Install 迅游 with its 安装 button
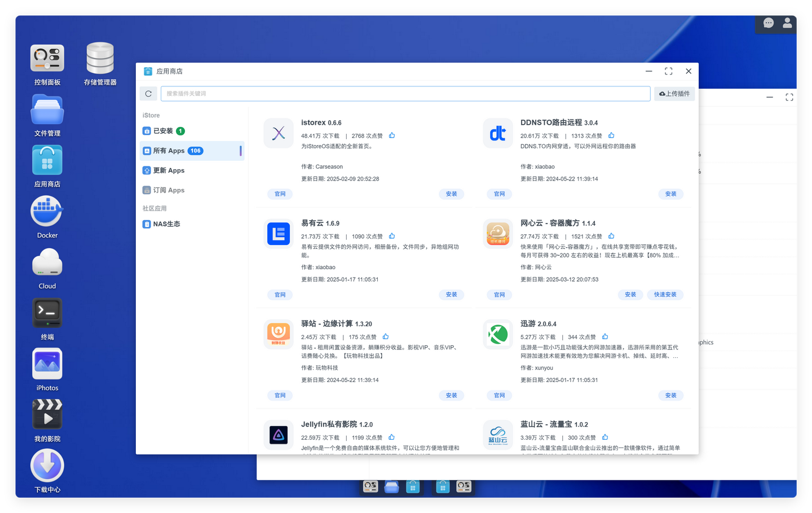 pos(671,396)
